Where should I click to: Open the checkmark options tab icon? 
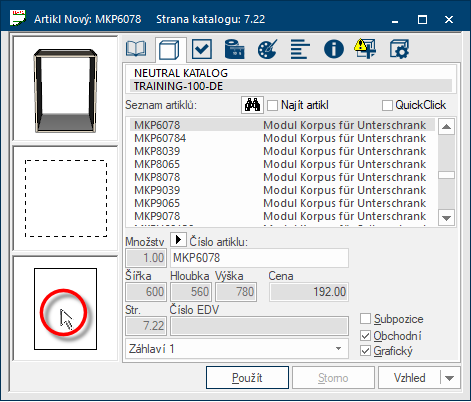click(x=202, y=49)
